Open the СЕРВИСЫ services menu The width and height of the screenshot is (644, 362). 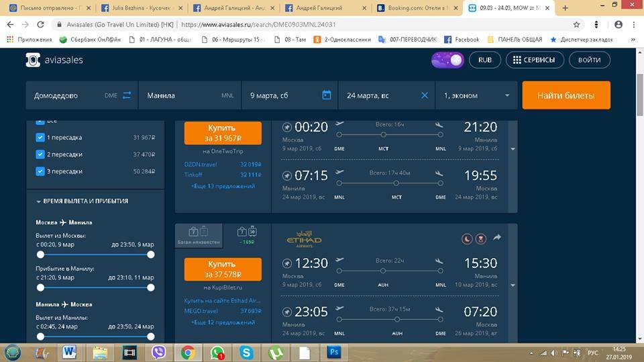535,60
